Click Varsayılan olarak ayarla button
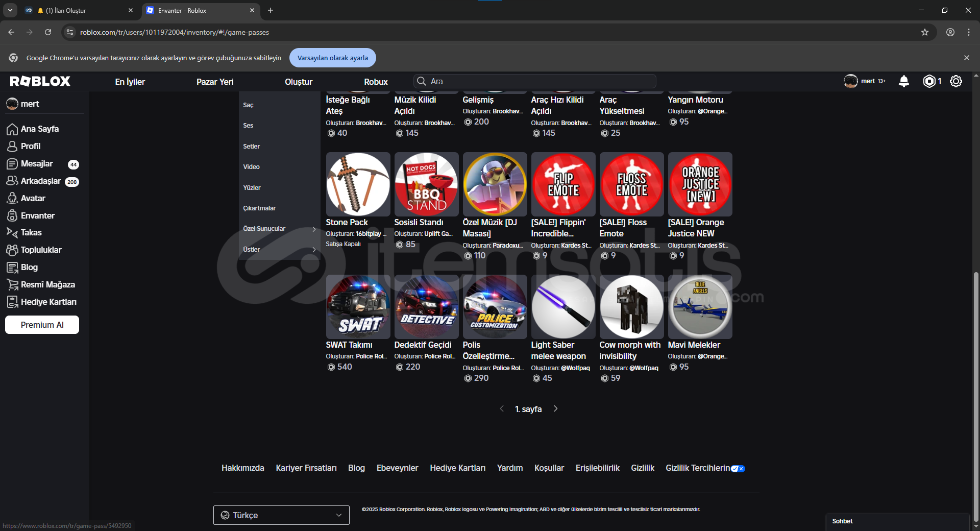 pos(333,58)
